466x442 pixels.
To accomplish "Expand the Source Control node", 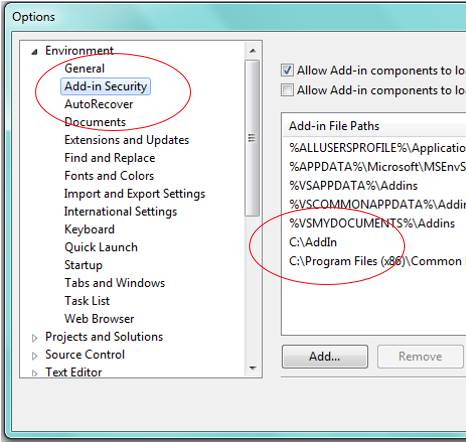I will coord(34,356).
